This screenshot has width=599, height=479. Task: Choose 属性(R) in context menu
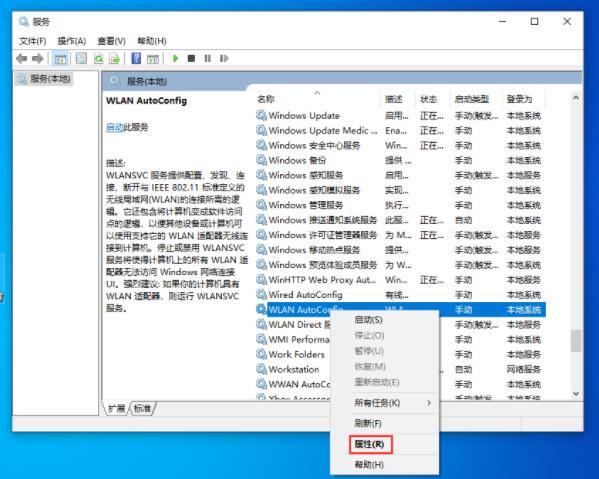point(369,444)
